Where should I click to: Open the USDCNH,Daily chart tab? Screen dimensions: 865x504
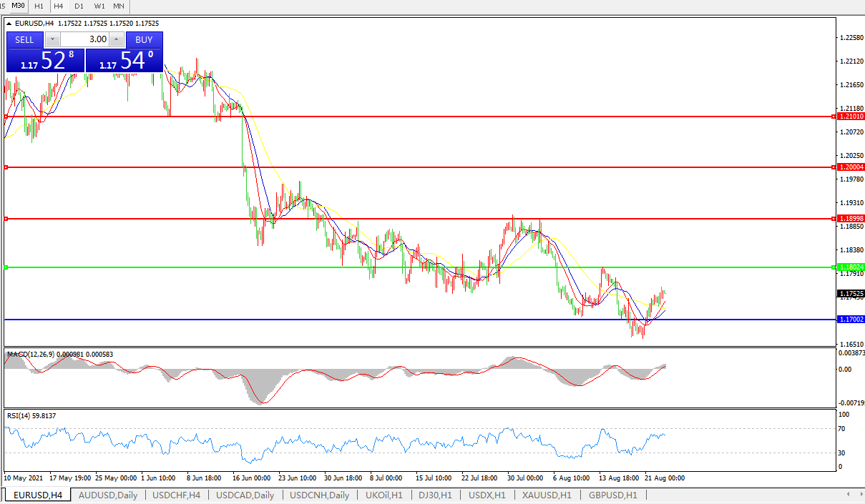pyautogui.click(x=319, y=495)
